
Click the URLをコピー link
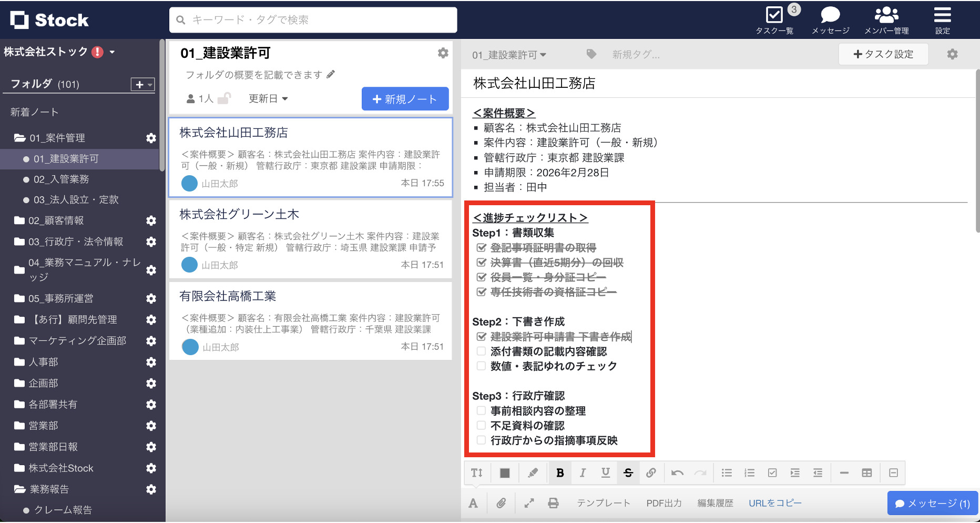click(x=775, y=504)
